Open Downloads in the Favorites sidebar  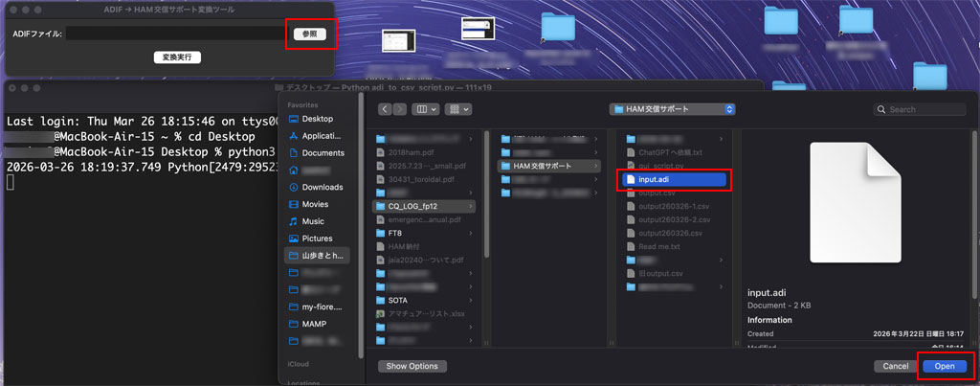(322, 187)
